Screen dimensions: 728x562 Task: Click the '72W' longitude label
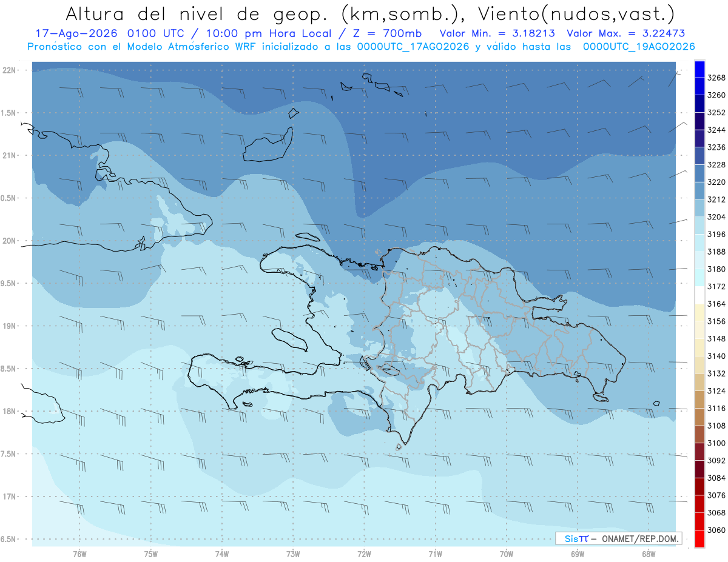click(x=364, y=554)
